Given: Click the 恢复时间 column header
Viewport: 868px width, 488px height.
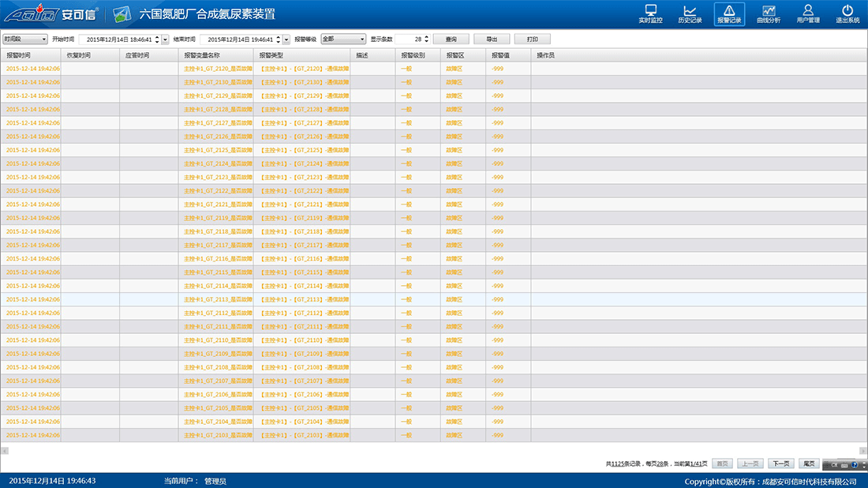Looking at the screenshot, I should (90, 55).
